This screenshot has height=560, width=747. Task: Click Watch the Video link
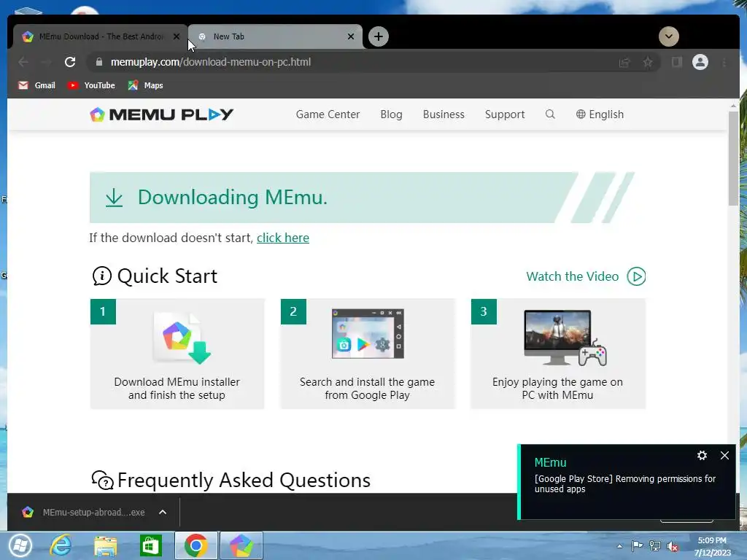click(572, 276)
